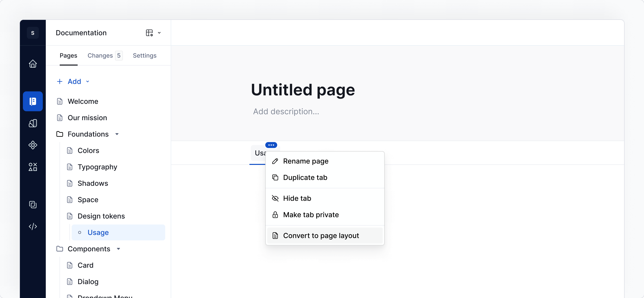Select the duplicate/instances sidebar icon

(33, 205)
